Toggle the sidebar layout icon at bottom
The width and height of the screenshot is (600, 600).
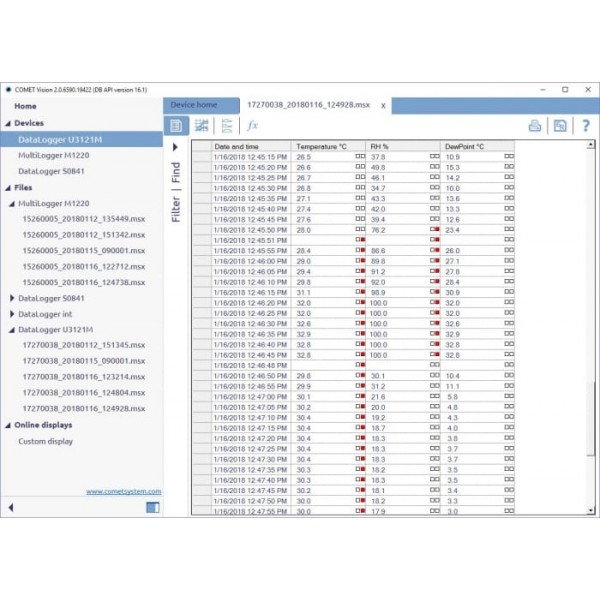[152, 507]
